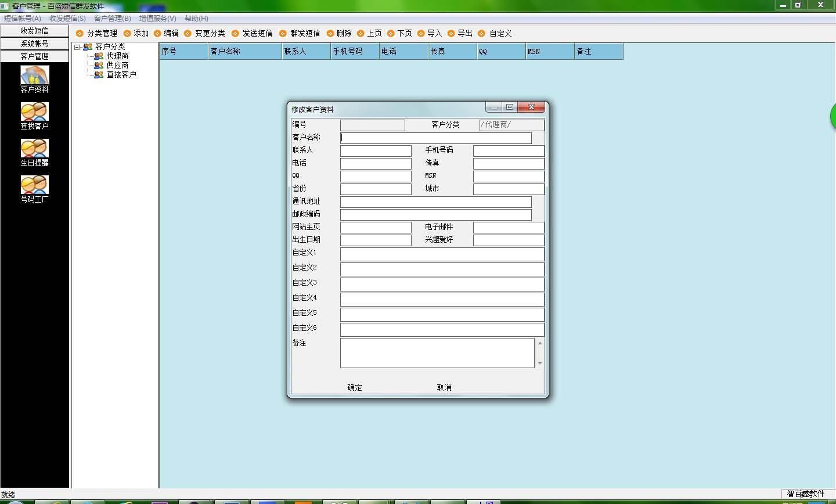This screenshot has width=836, height=504.
Task: Click the 城市 input field
Action: pos(509,189)
